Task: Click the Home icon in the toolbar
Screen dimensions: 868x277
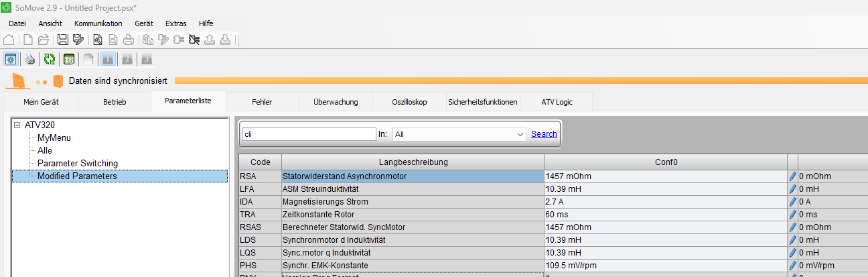Action: (x=9, y=40)
